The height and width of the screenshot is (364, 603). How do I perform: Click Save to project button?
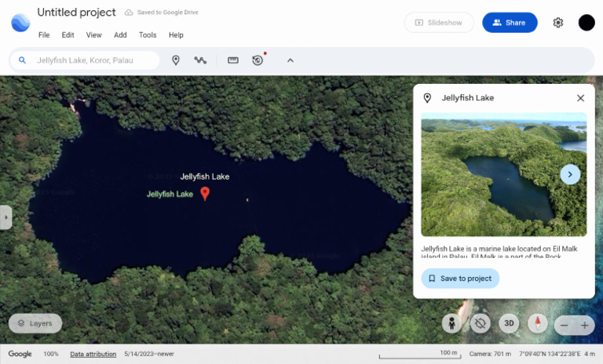[x=460, y=278]
